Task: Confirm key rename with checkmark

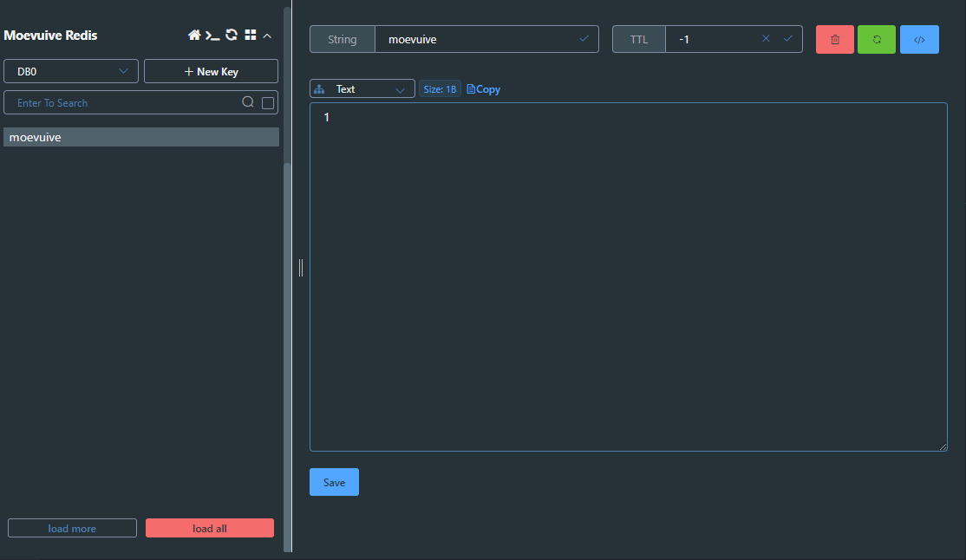Action: [x=584, y=39]
